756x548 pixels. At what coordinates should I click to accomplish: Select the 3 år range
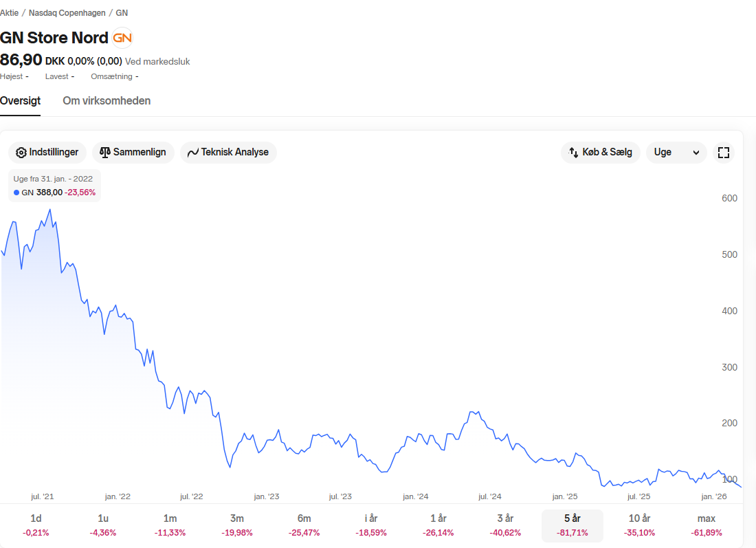coord(505,525)
